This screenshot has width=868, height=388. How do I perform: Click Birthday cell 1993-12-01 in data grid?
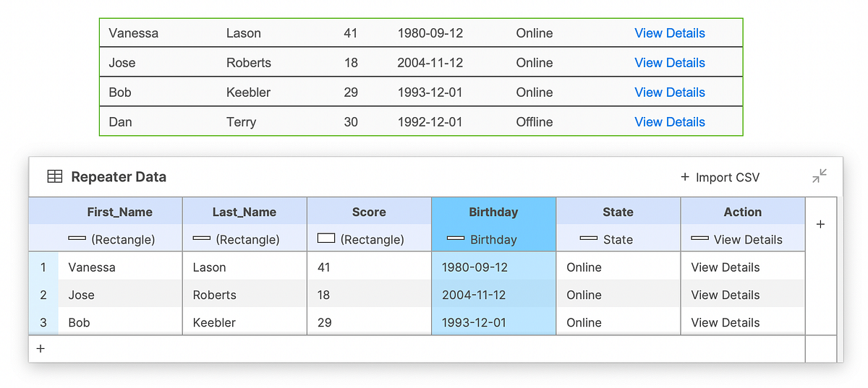(x=493, y=322)
